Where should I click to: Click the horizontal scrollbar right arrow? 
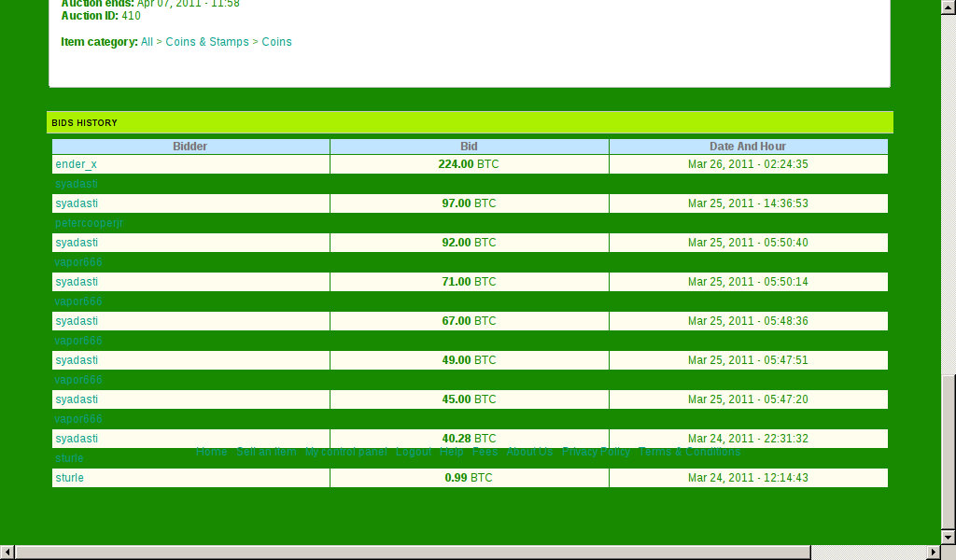pos(934,553)
